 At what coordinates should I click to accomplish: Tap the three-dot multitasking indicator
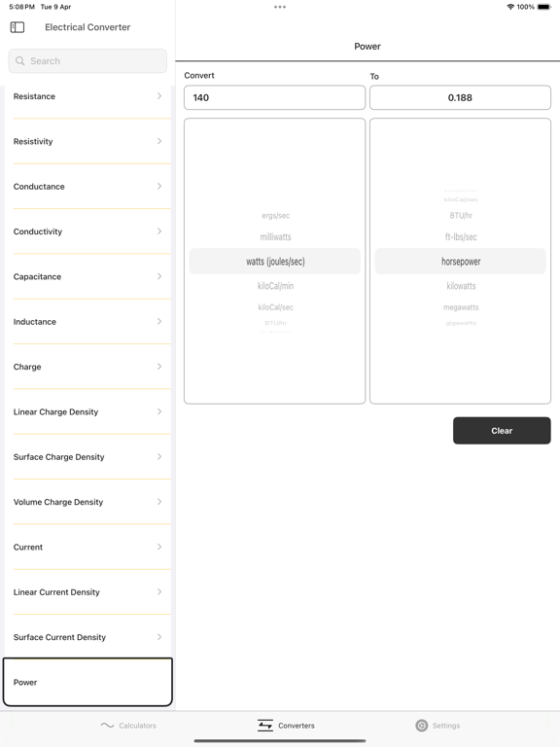click(280, 7)
